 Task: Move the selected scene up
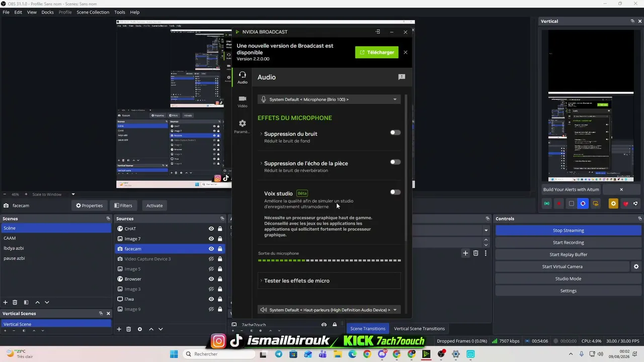(37, 302)
